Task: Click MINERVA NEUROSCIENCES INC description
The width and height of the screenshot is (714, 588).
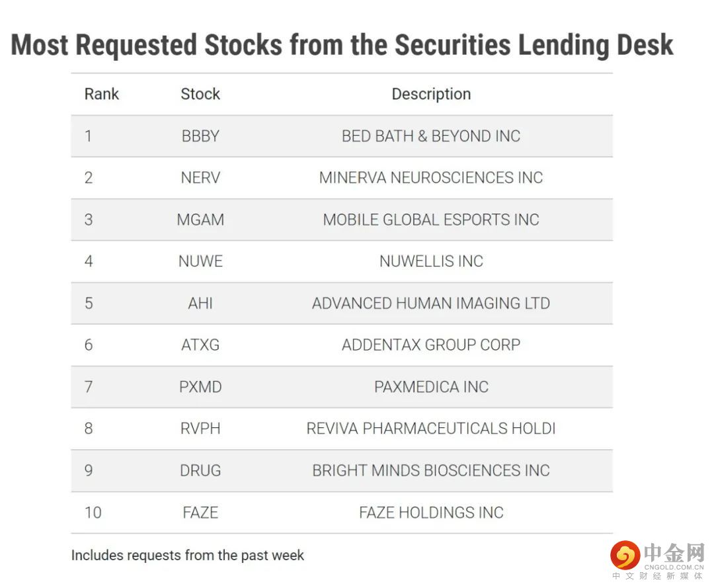Action: click(x=431, y=178)
